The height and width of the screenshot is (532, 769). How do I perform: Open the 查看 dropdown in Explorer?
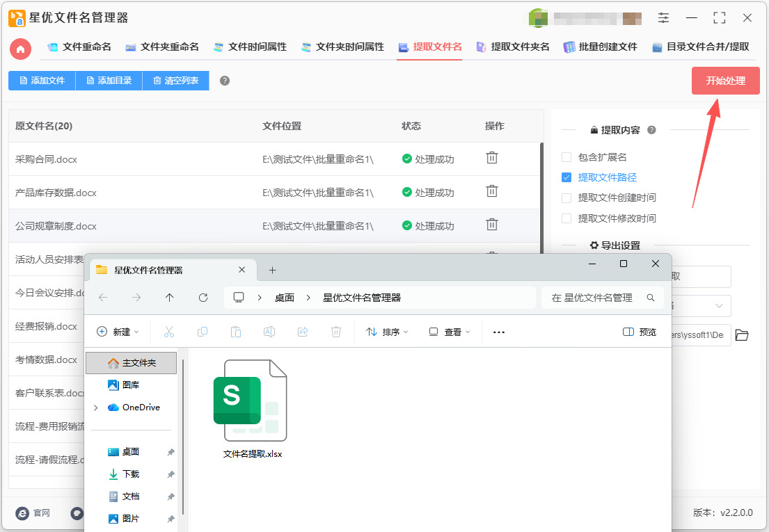(x=450, y=332)
